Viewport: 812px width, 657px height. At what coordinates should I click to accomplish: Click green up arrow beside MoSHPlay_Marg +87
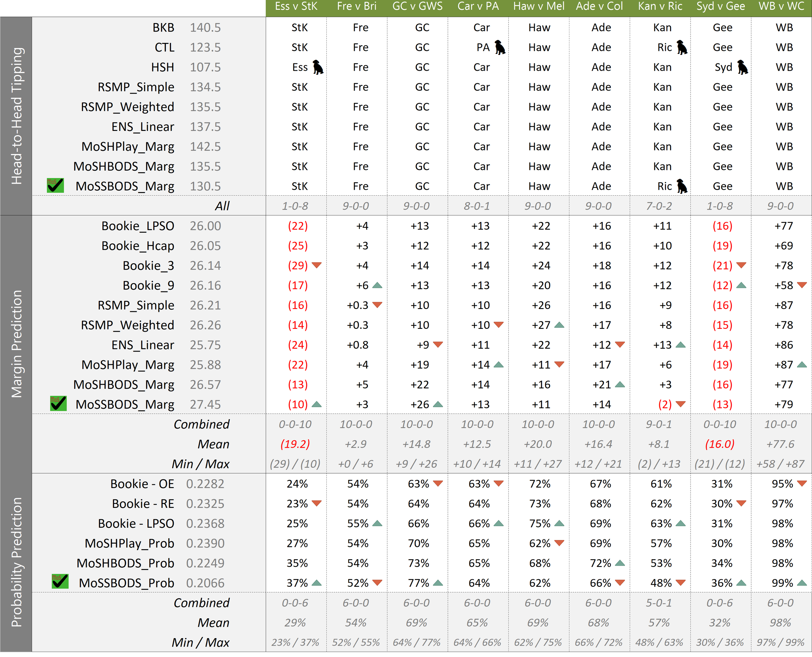point(802,365)
